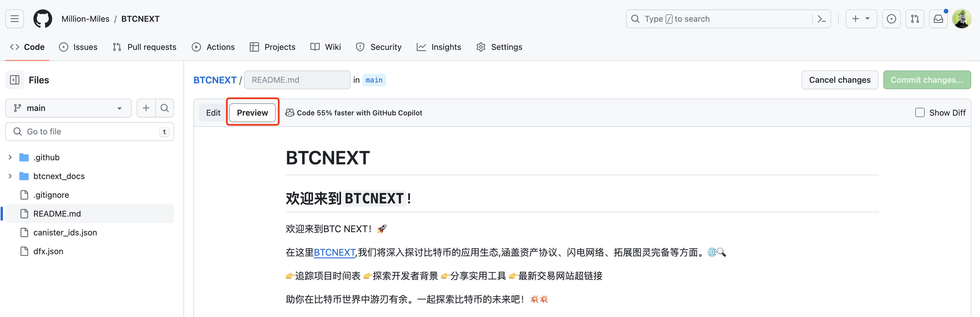The height and width of the screenshot is (317, 980).
Task: Switch to the Insights tab
Action: [x=439, y=47]
